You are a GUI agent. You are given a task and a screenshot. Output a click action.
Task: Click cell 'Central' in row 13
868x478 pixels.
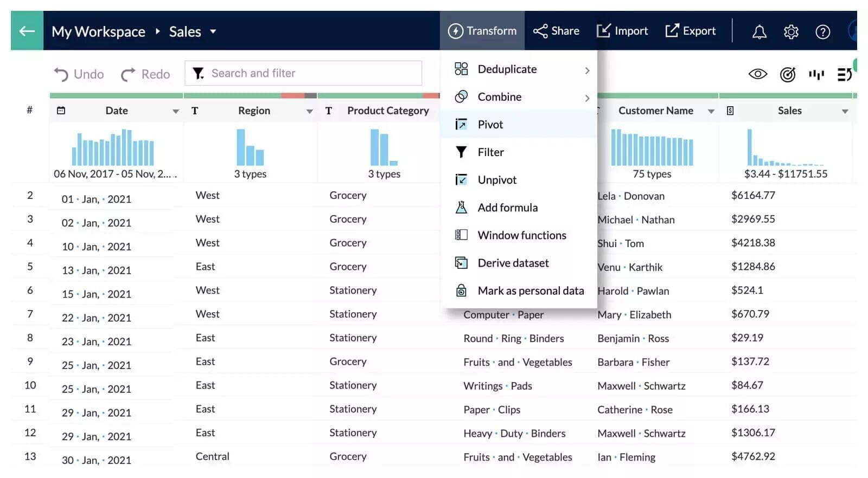tap(213, 456)
